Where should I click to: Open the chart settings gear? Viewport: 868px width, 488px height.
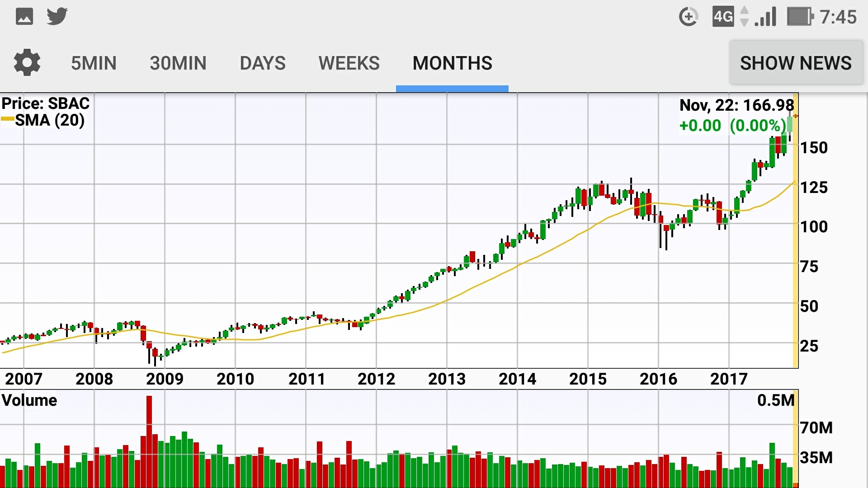coord(27,62)
